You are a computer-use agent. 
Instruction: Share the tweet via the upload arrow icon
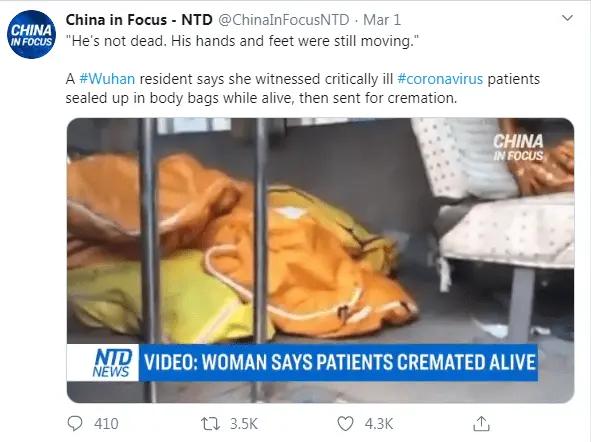point(481,423)
